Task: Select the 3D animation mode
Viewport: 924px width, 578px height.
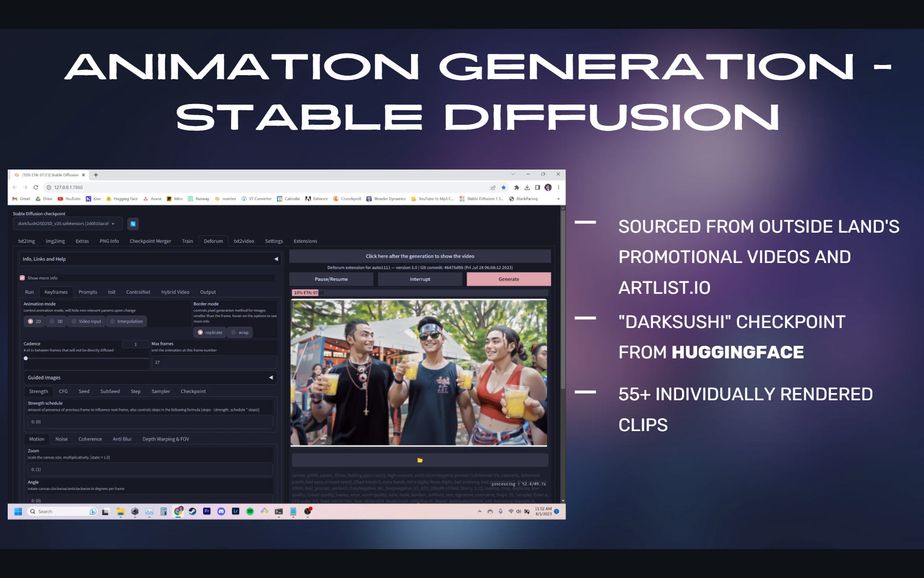Action: point(56,321)
